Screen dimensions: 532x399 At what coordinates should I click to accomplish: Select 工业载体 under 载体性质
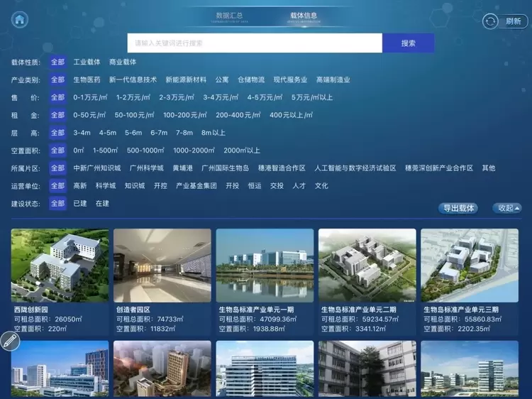coord(87,62)
